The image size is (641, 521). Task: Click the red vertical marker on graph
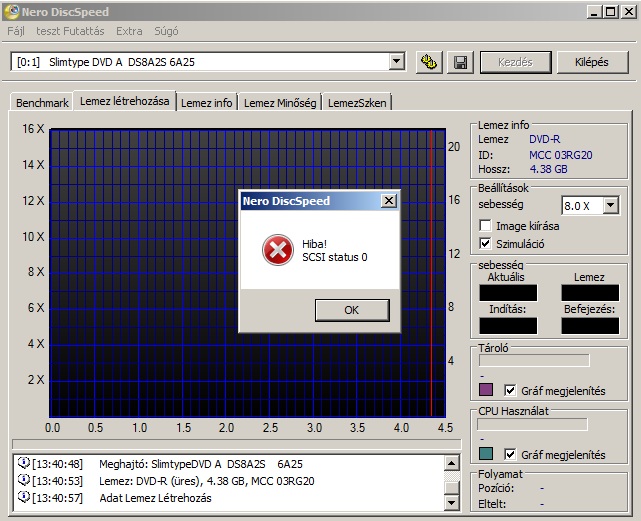click(x=431, y=273)
